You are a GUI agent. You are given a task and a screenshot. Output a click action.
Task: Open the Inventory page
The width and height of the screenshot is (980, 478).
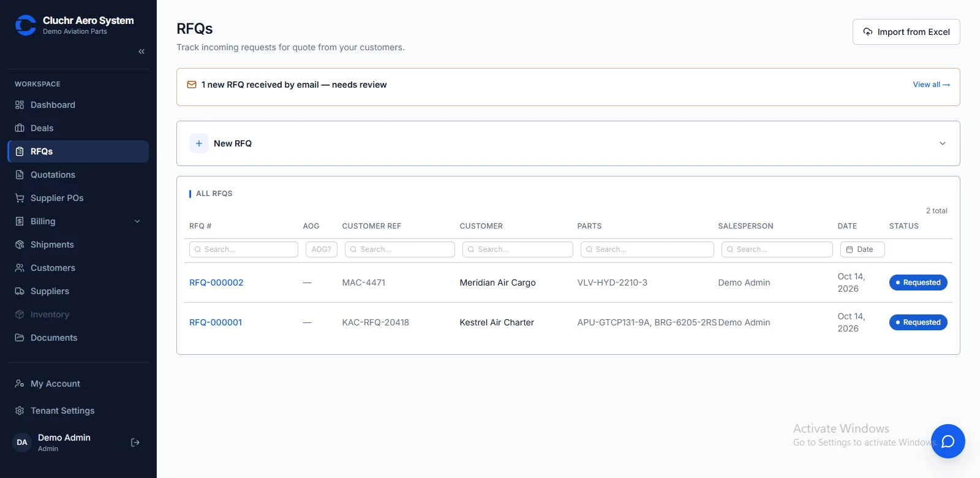coord(78,314)
